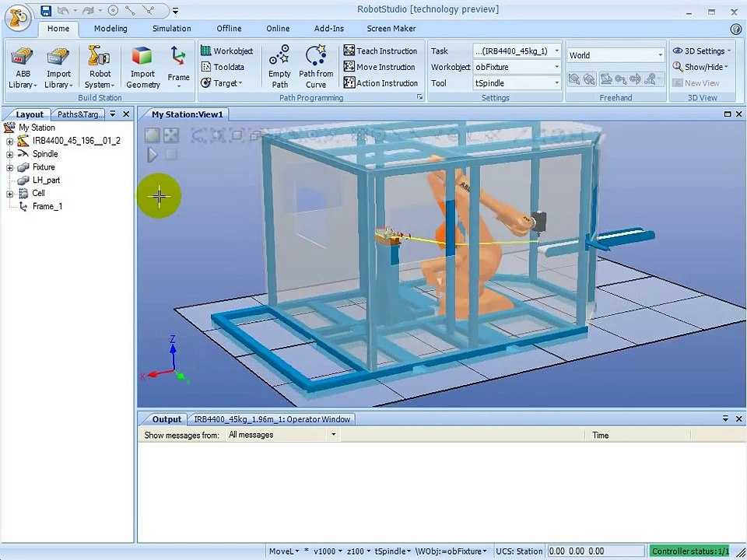Image resolution: width=747 pixels, height=560 pixels.
Task: Switch to the Online ribbon tab
Action: click(278, 29)
